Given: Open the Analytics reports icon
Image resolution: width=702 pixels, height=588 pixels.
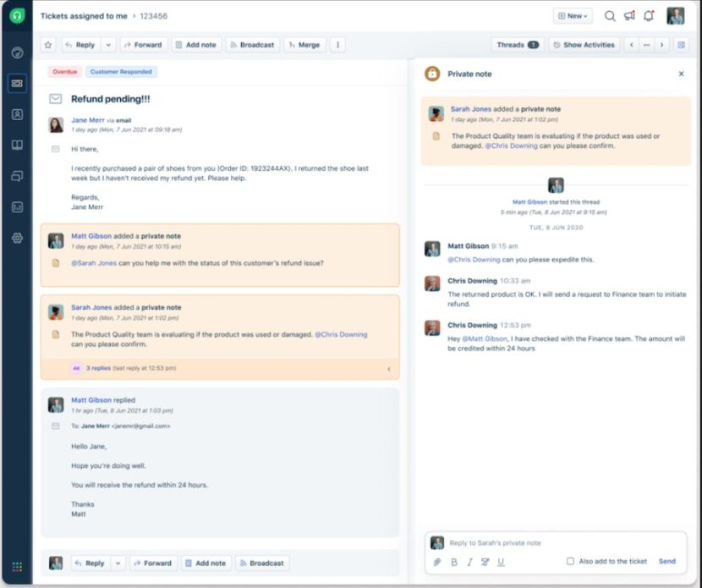Looking at the screenshot, I should coord(17,206).
